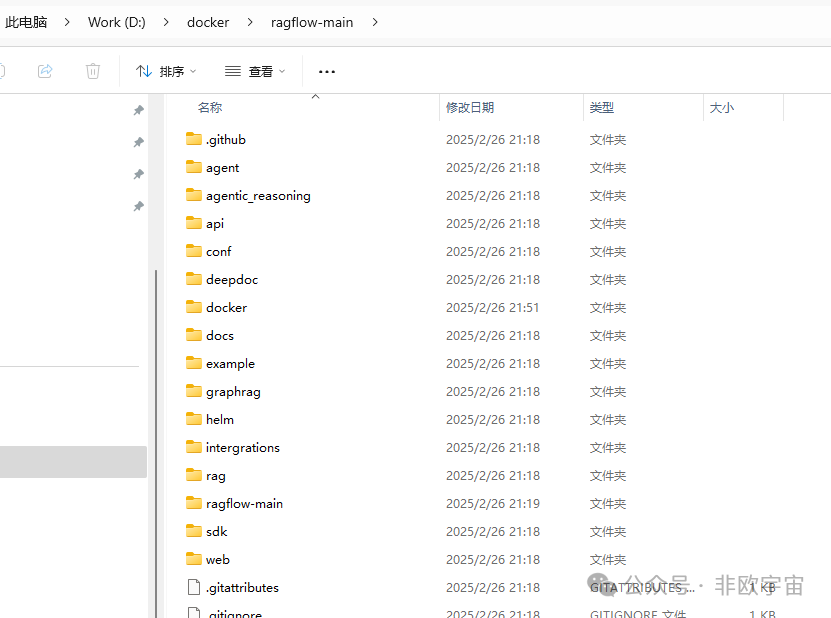Select the helm folder icon
The image size is (831, 618).
pyautogui.click(x=194, y=419)
